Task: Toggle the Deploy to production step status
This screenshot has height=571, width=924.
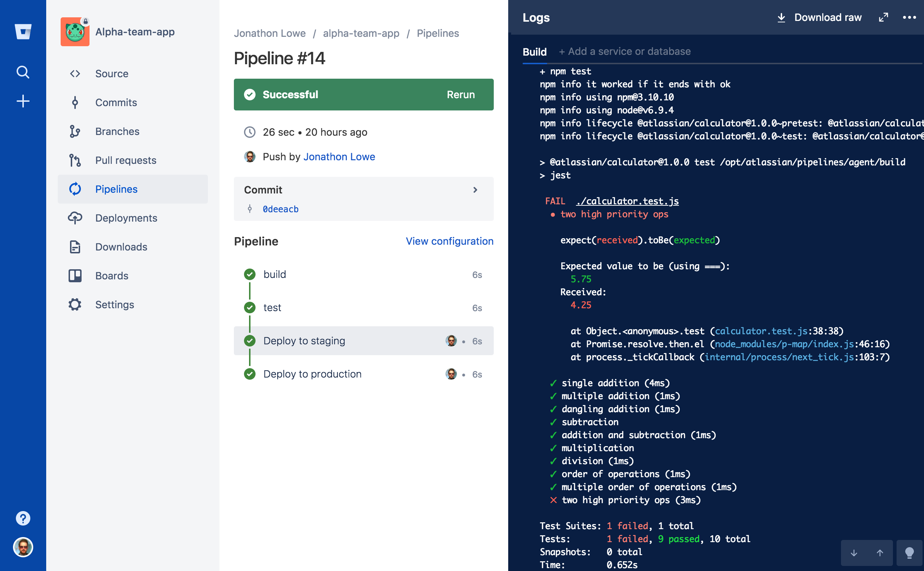Action: point(250,374)
